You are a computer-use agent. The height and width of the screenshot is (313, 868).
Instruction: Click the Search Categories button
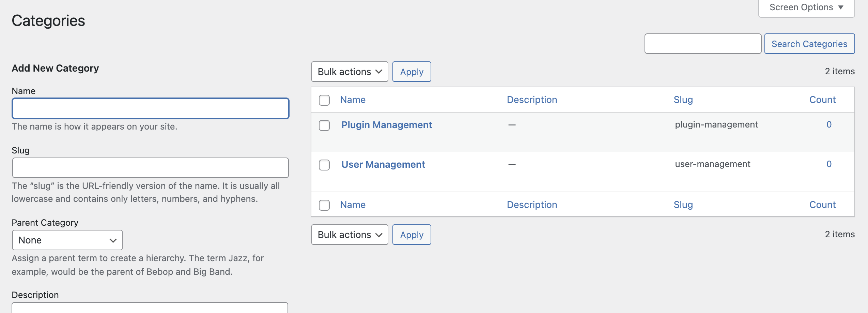click(809, 44)
